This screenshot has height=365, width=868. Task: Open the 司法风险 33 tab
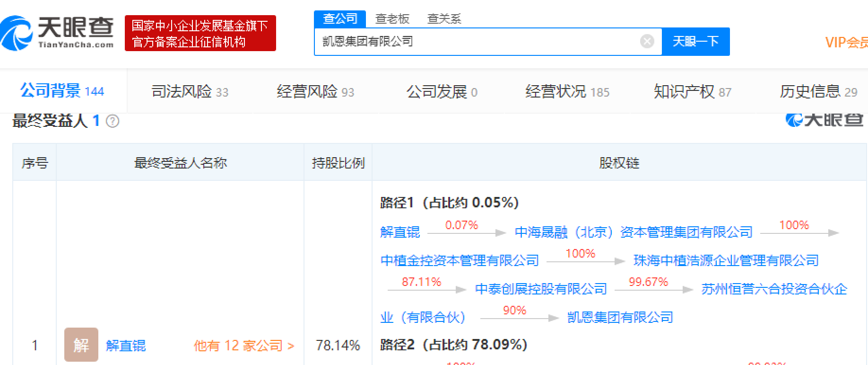[190, 91]
